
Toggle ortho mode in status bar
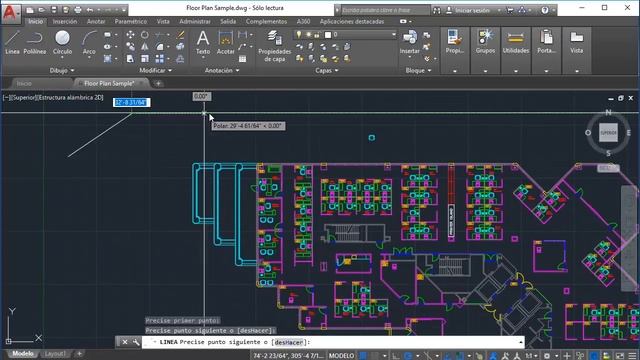[x=396, y=356]
